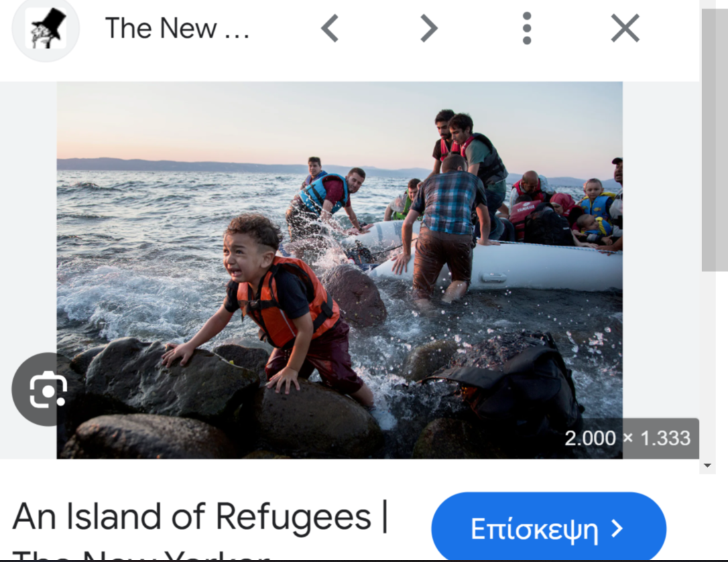Screen dimensions: 728x562
Task: Go to the previous image with left chevron
Action: tap(330, 29)
